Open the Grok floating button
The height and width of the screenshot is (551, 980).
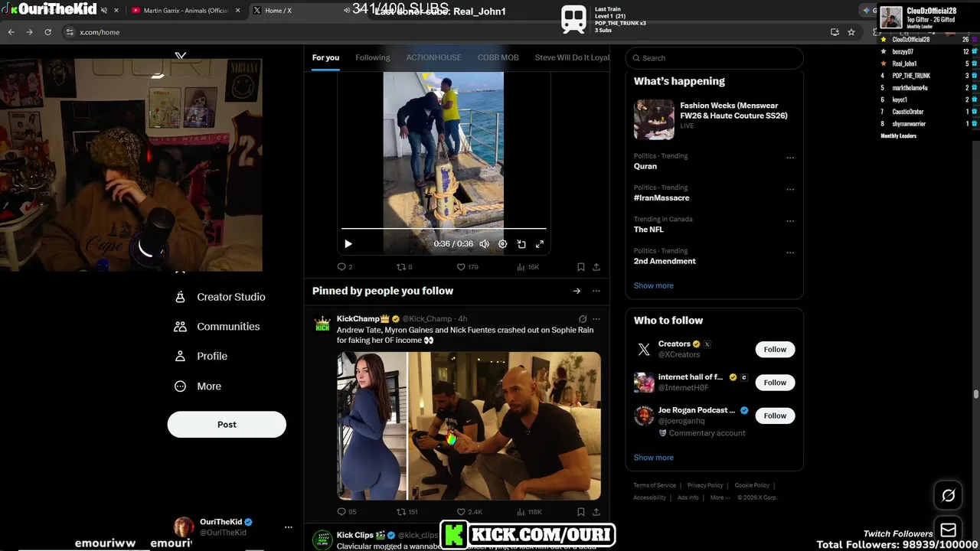coord(948,496)
